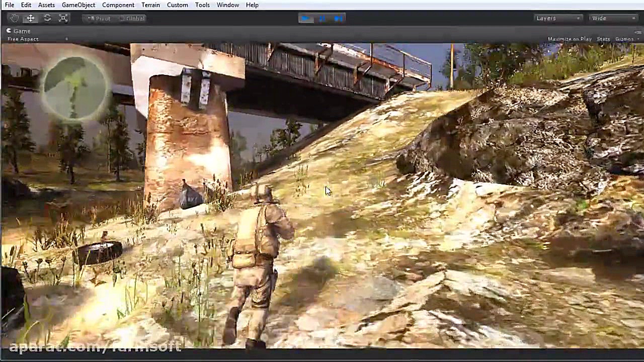Toggle the Global handle rotation
644x362 pixels.
click(131, 18)
